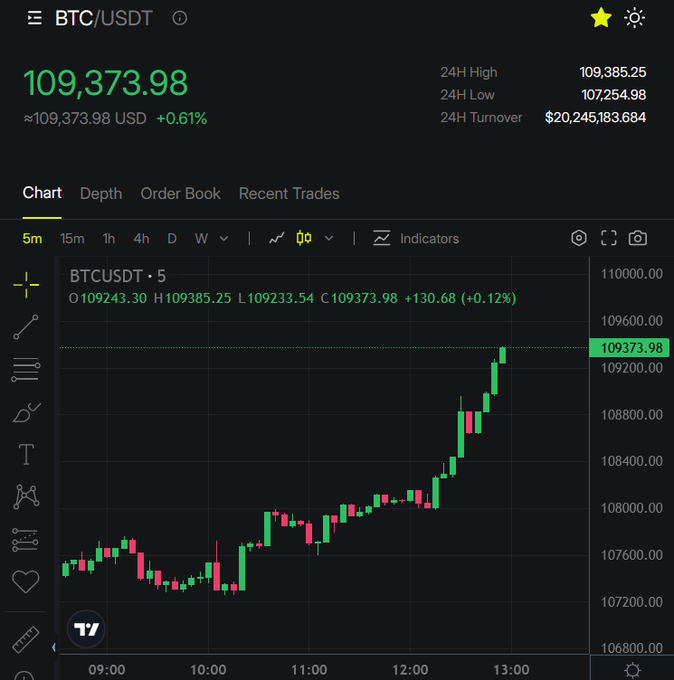This screenshot has width=674, height=680.
Task: View the Recent Trades tab
Action: [x=289, y=194]
